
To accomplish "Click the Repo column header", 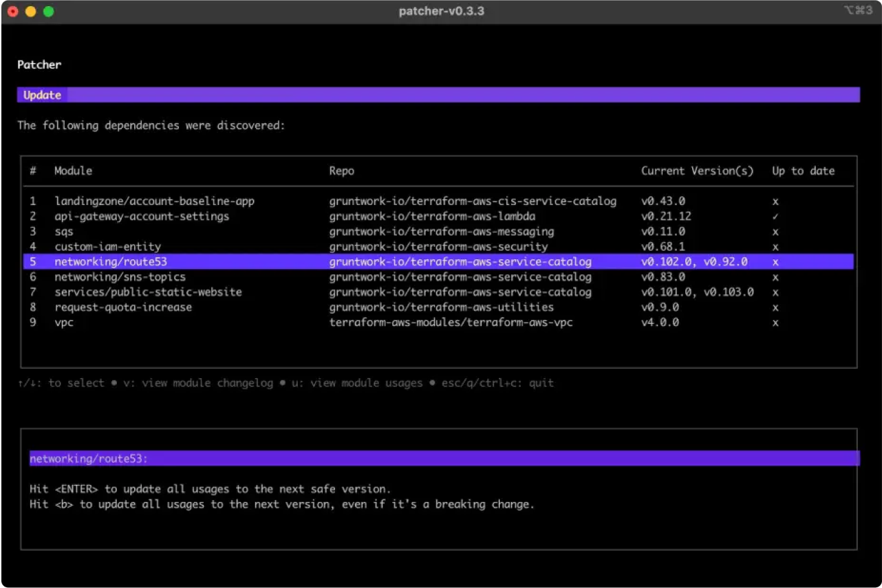I will click(341, 171).
